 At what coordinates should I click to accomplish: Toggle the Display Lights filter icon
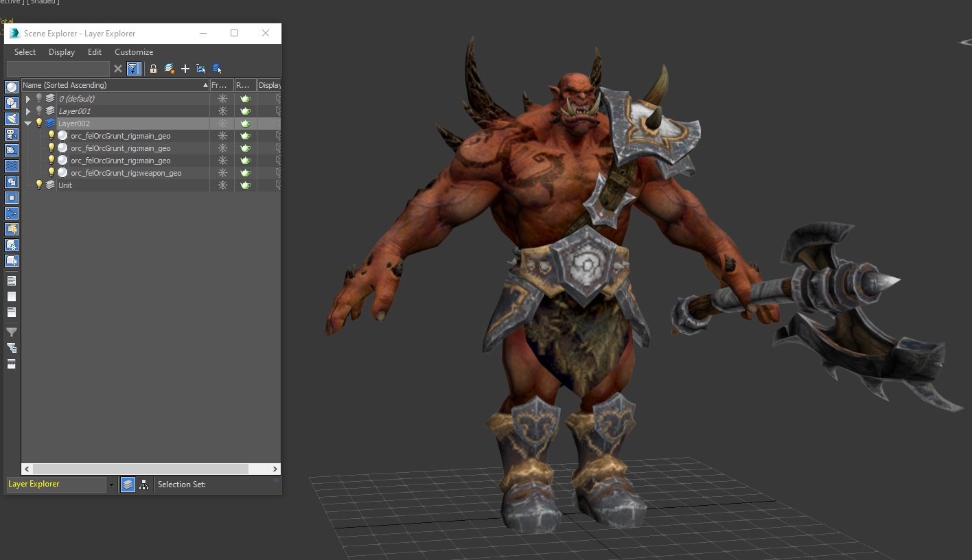[x=12, y=119]
